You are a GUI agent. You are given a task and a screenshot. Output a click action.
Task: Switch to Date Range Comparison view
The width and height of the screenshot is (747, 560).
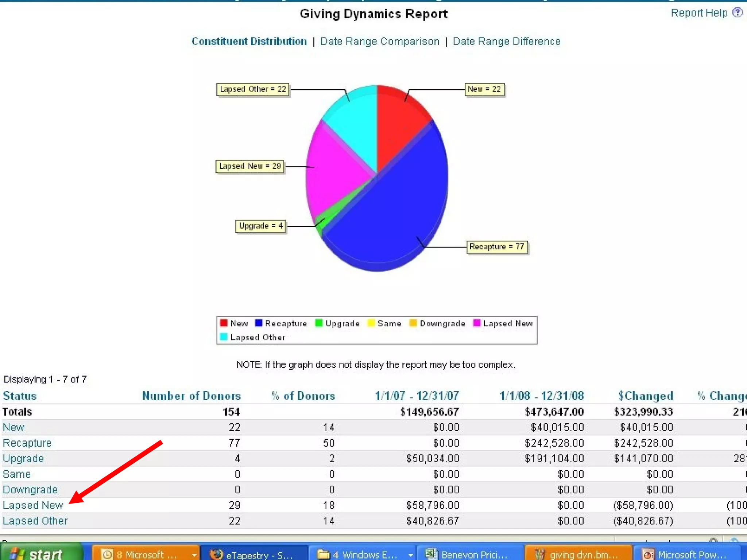pos(380,41)
